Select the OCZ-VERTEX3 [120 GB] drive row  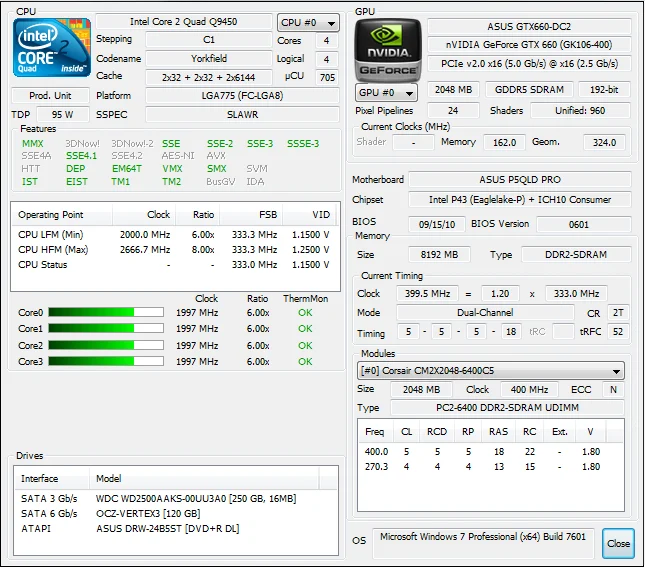pos(176,514)
